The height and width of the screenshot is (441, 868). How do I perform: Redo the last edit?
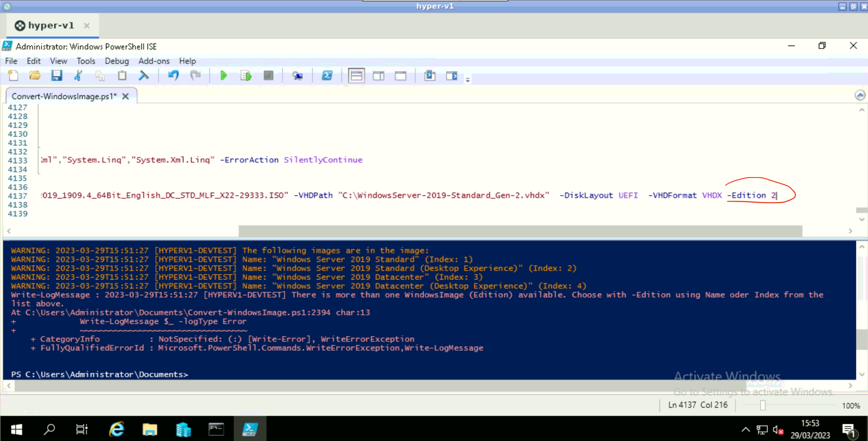click(195, 75)
